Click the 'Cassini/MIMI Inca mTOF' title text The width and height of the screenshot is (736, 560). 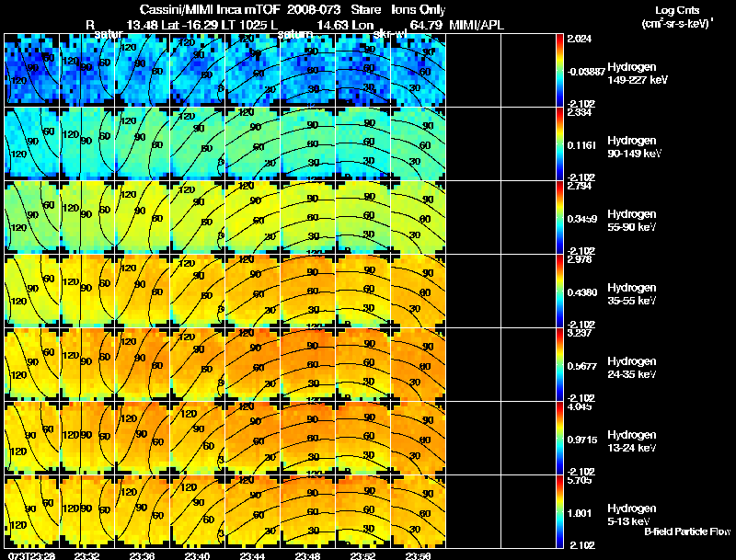click(x=210, y=10)
